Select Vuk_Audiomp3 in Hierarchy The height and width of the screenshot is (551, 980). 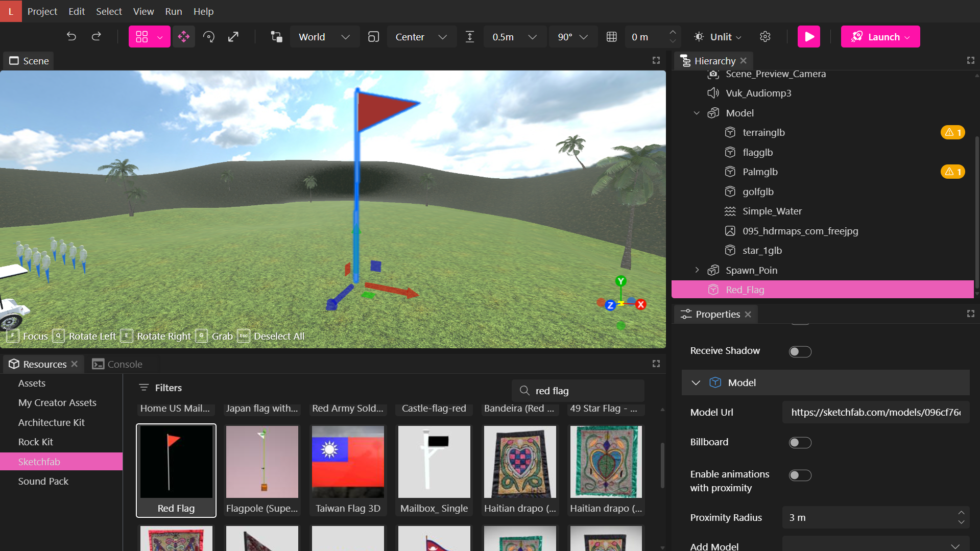pyautogui.click(x=758, y=93)
